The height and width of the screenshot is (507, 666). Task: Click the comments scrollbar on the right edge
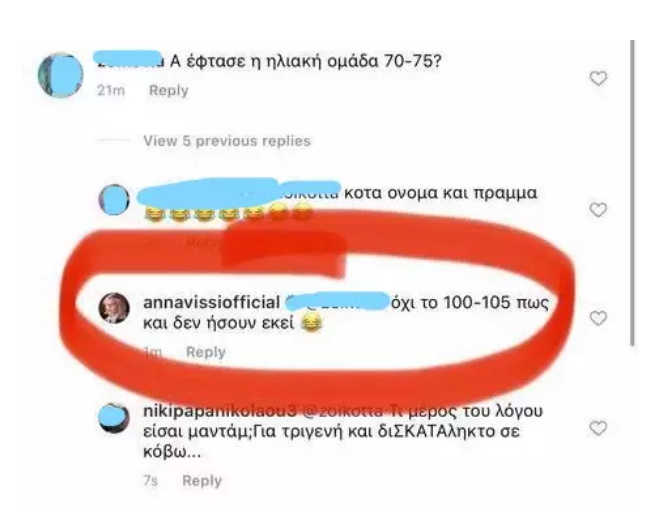(632, 193)
